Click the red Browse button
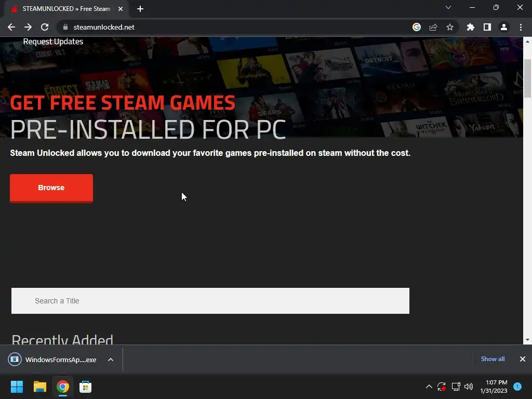Screen dimensions: 532x399 tap(51, 188)
